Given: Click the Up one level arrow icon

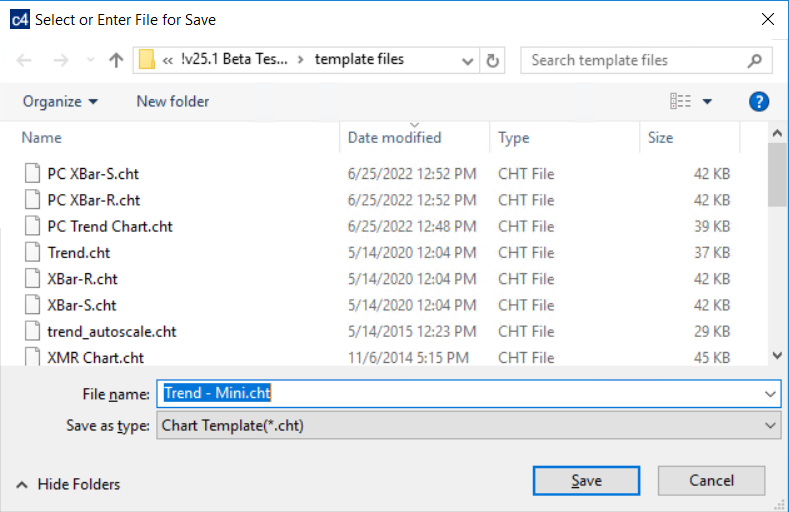Looking at the screenshot, I should pyautogui.click(x=116, y=60).
